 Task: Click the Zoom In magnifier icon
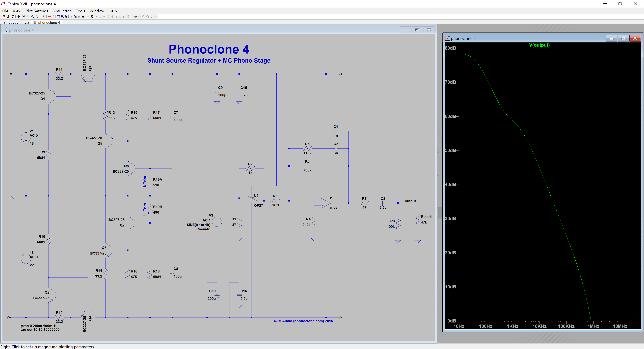tap(33, 17)
